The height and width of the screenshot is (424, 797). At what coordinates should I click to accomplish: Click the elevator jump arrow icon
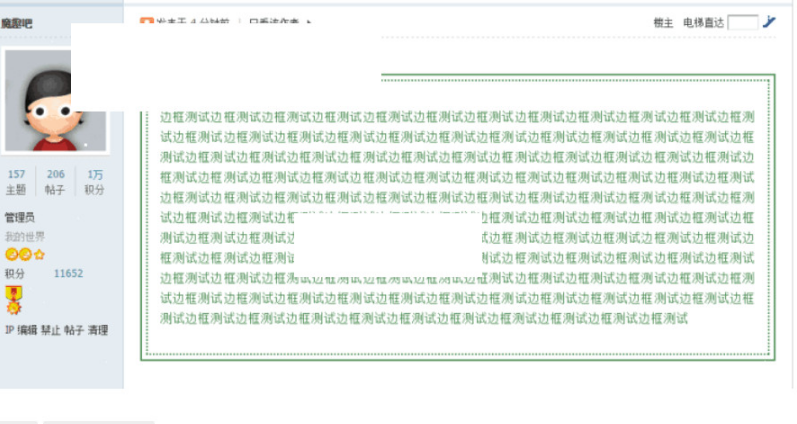coord(769,22)
